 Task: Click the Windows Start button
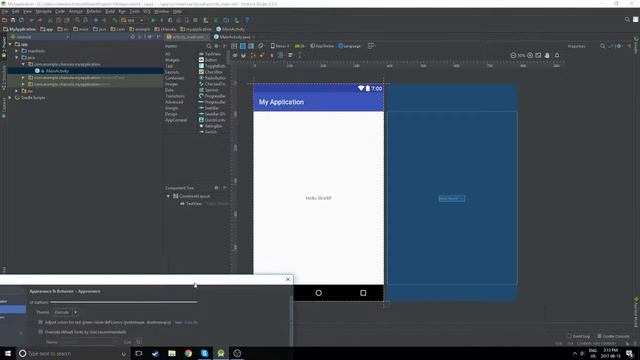click(8, 353)
